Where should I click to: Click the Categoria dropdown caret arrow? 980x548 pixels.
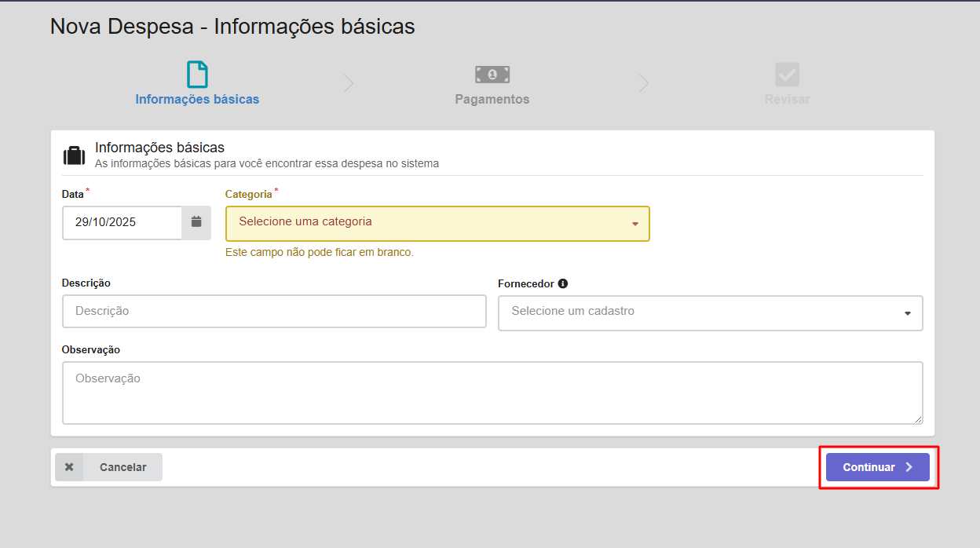(x=635, y=225)
